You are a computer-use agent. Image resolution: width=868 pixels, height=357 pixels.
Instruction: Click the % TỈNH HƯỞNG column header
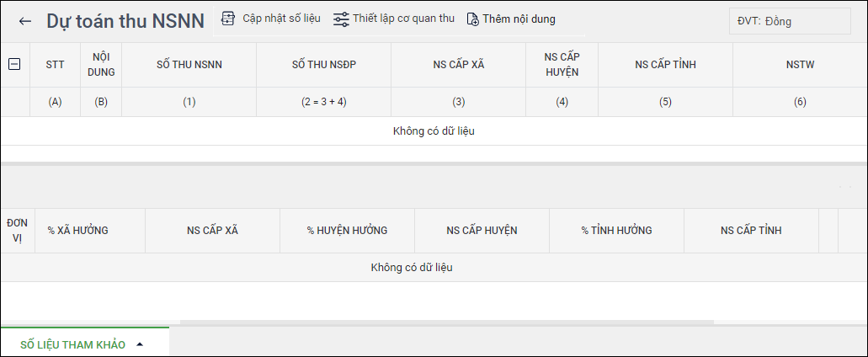(x=616, y=230)
